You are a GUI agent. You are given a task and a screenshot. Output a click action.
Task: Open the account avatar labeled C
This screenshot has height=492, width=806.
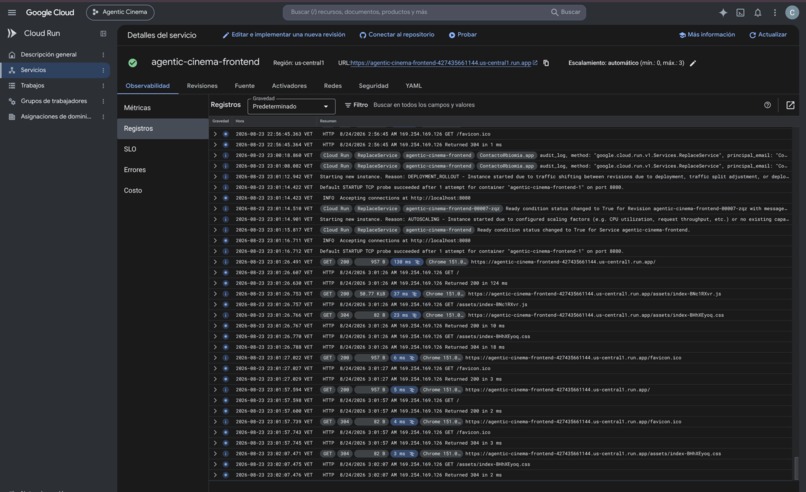pyautogui.click(x=792, y=12)
